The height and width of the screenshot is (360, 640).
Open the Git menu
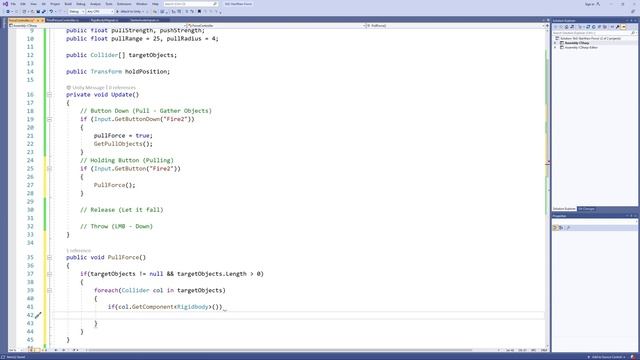click(44, 4)
